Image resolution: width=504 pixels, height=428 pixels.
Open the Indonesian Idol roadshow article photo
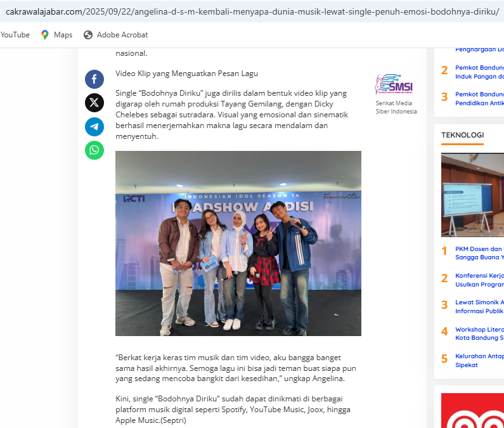238,243
